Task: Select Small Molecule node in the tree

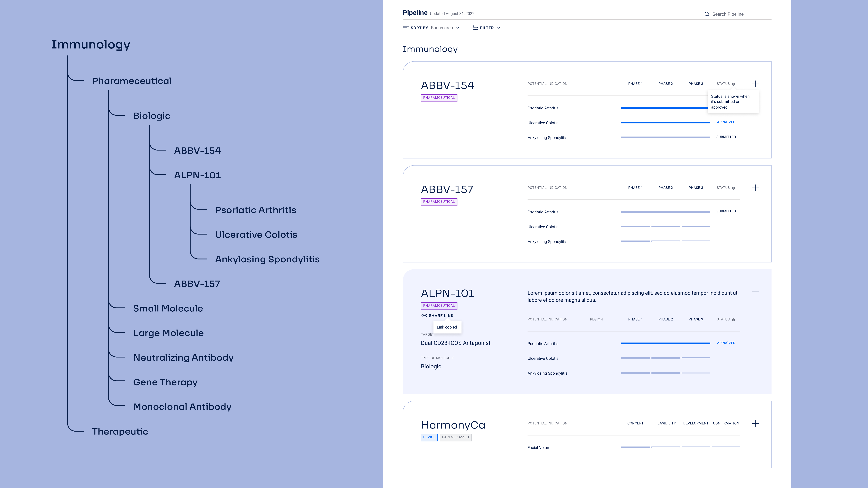Action: click(x=168, y=308)
